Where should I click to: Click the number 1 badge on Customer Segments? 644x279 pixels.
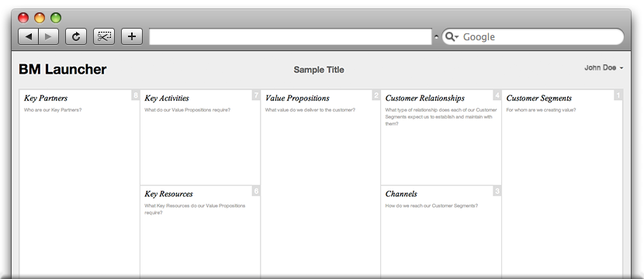pyautogui.click(x=618, y=95)
